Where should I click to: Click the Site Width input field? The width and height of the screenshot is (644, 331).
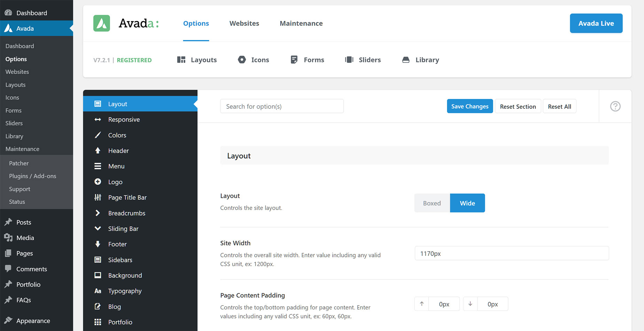click(x=512, y=253)
